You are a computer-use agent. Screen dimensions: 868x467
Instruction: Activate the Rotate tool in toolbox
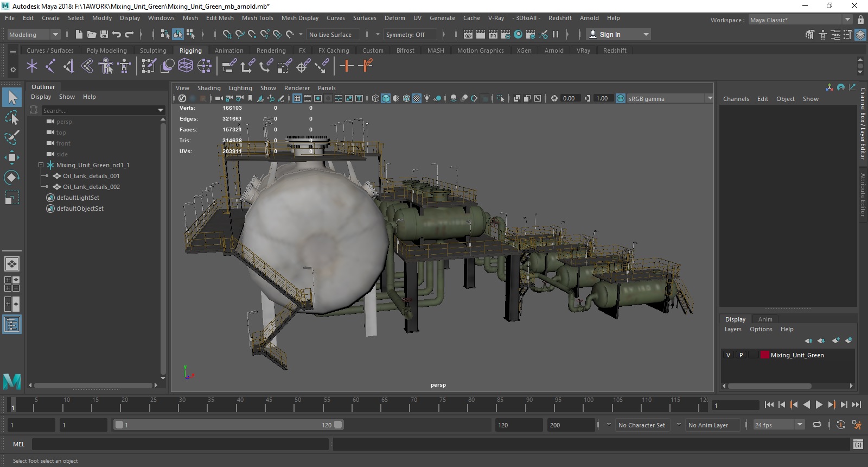click(12, 178)
